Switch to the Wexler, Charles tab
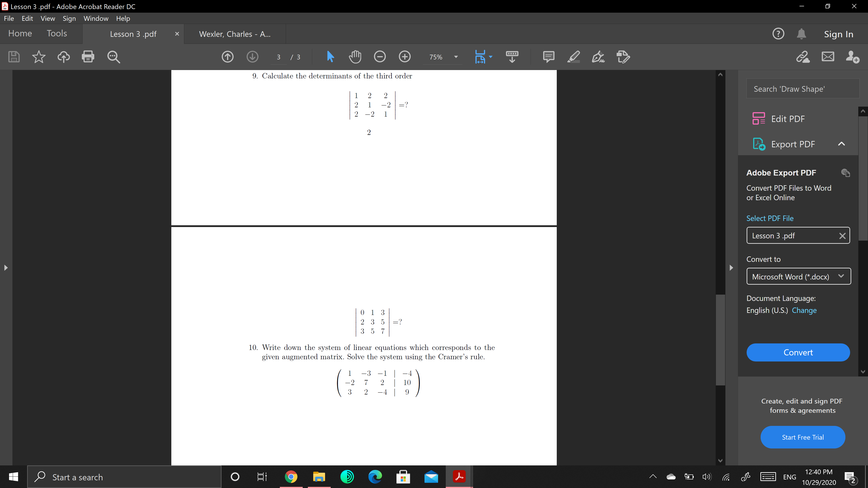Screen dimensions: 868x488 [x=235, y=34]
